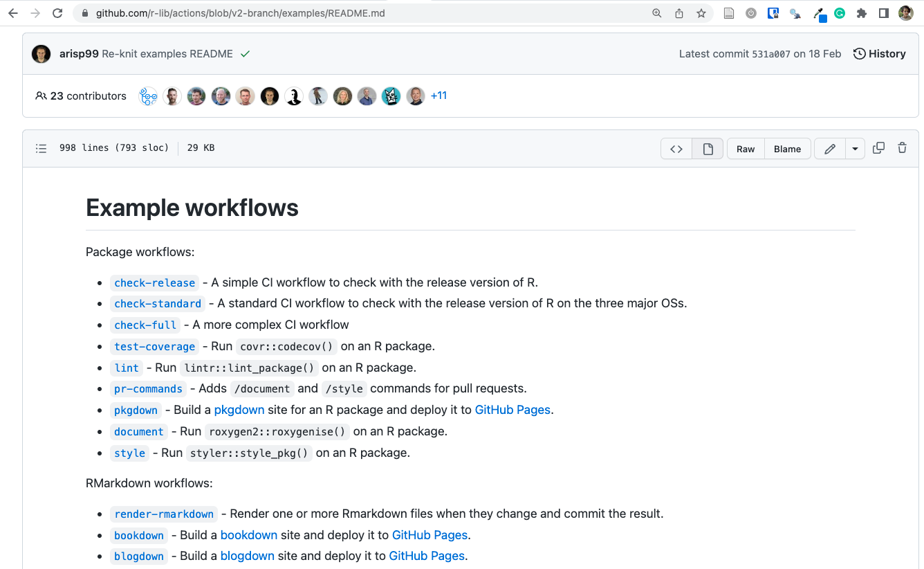Image resolution: width=924 pixels, height=569 pixels.
Task: Open the Raw file view
Action: coord(746,149)
